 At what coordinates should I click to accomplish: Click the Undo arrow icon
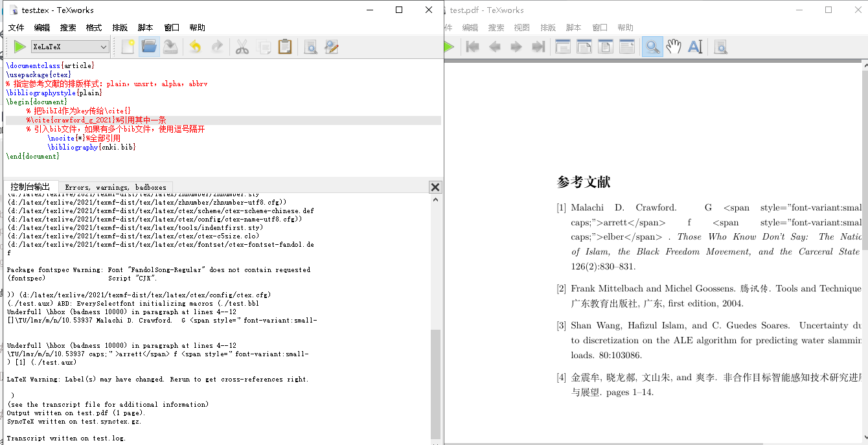click(195, 47)
